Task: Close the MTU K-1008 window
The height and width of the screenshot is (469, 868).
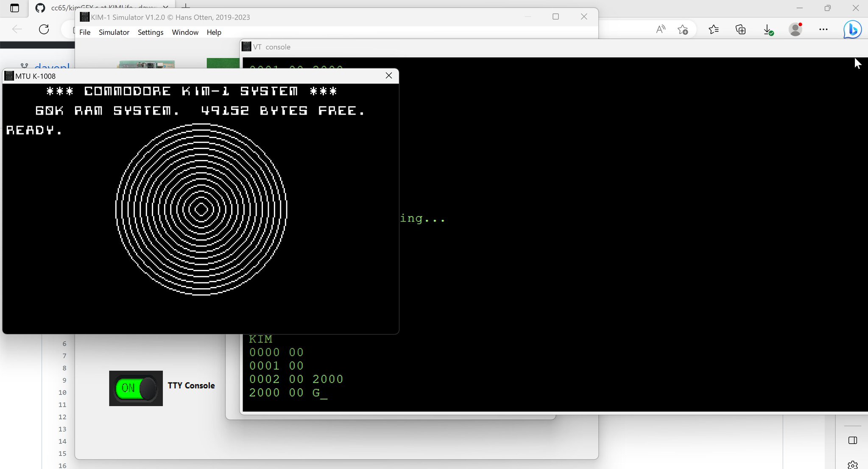Action: pos(389,76)
